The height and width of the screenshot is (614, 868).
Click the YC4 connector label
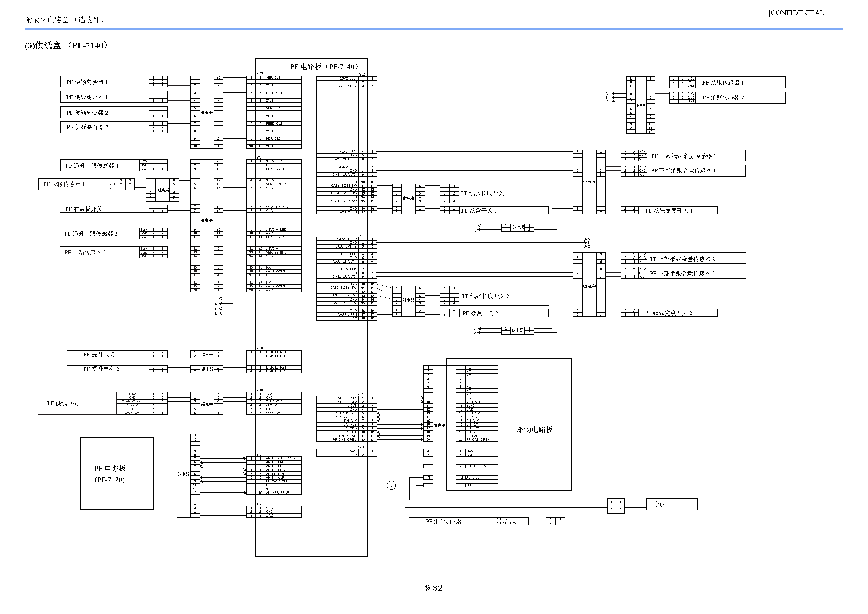(x=260, y=158)
